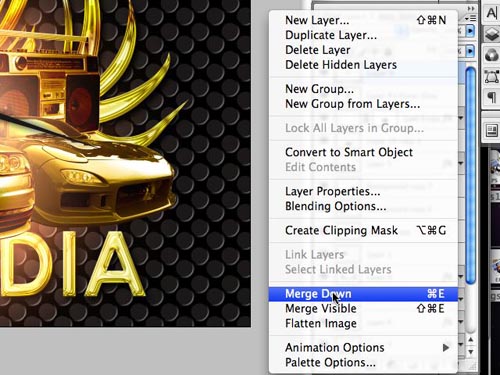Open the Paths panel icon

pyautogui.click(x=492, y=77)
